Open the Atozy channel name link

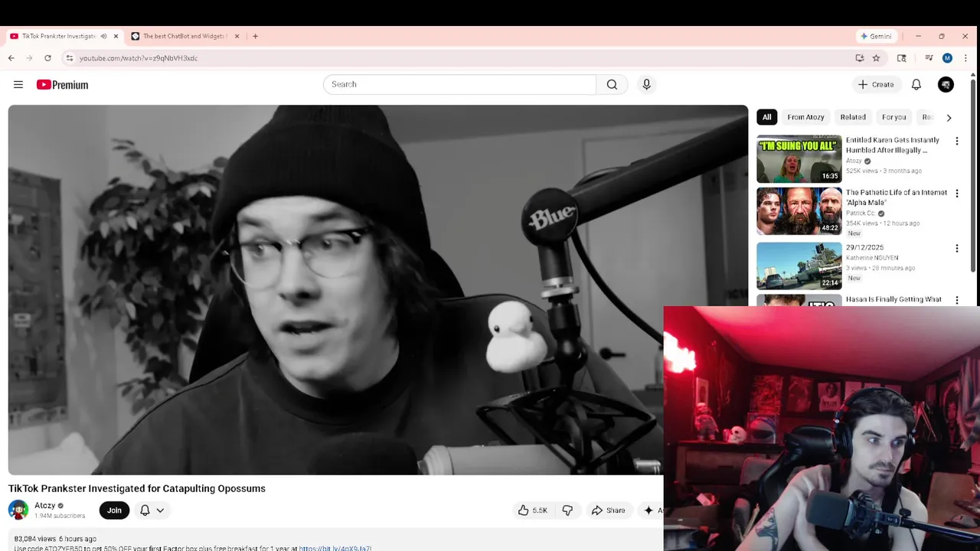pos(44,506)
